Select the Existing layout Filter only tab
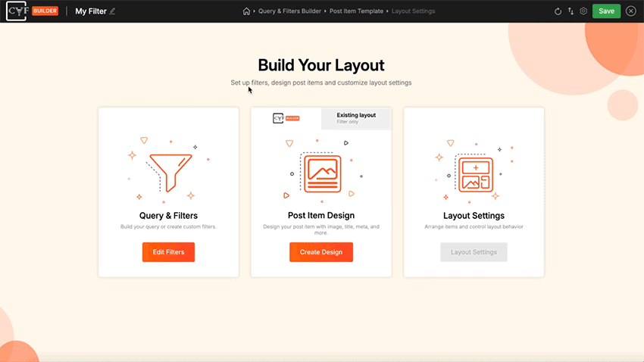Viewport: 644px width, 362px height. (x=356, y=118)
